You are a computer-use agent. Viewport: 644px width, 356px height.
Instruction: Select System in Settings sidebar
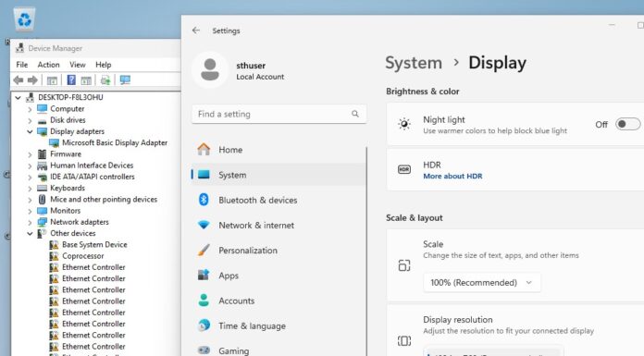click(x=279, y=175)
